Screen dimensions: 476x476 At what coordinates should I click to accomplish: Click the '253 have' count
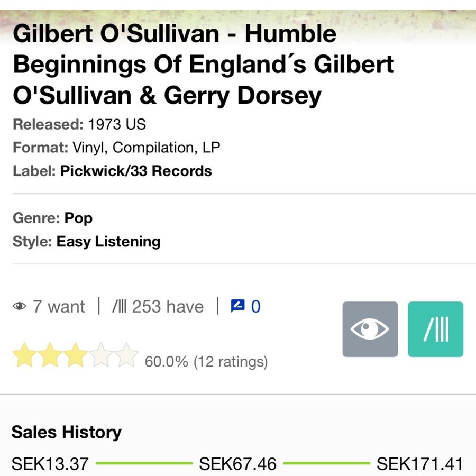click(167, 307)
